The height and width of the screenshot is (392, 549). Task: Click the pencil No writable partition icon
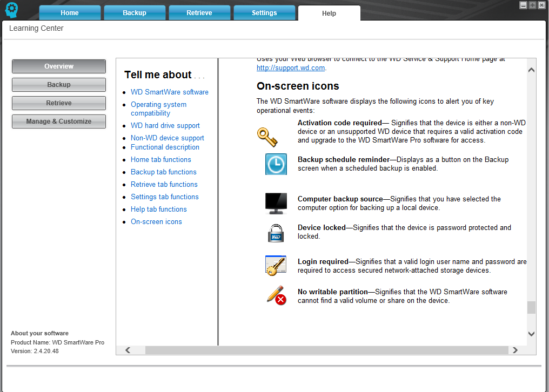pos(276,295)
